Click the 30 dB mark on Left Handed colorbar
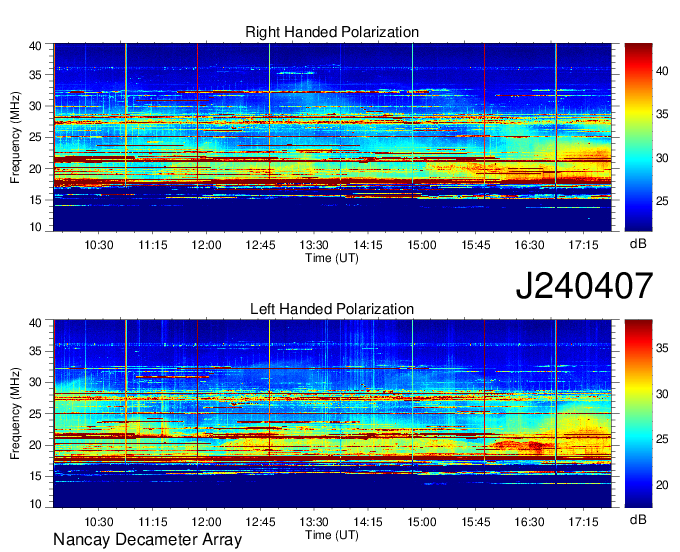This screenshot has width=680, height=552. coord(662,394)
